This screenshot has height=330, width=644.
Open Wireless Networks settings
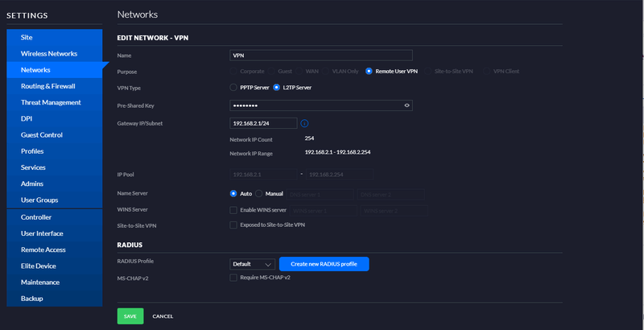point(54,54)
